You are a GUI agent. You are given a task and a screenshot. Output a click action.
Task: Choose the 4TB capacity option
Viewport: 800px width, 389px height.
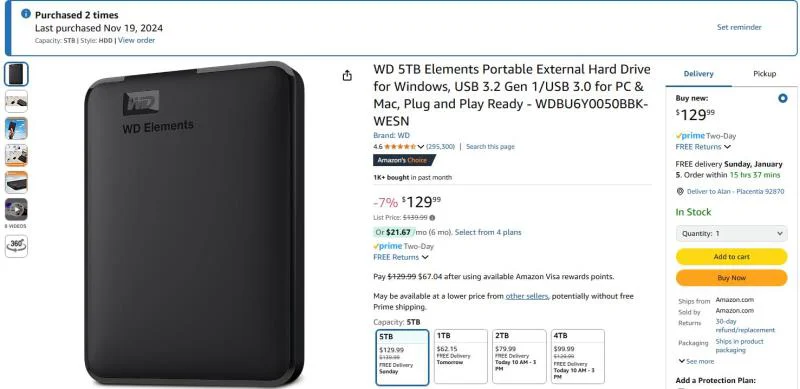click(578, 356)
